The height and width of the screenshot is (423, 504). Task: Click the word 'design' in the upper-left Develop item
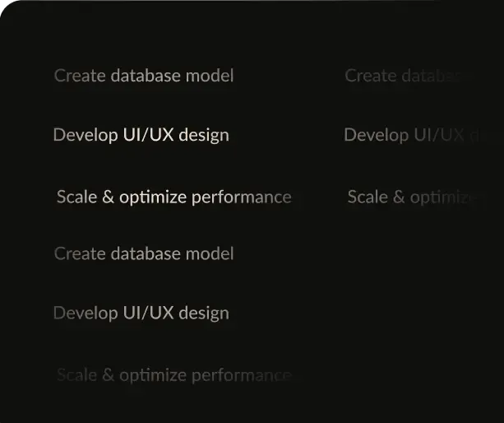click(x=203, y=135)
